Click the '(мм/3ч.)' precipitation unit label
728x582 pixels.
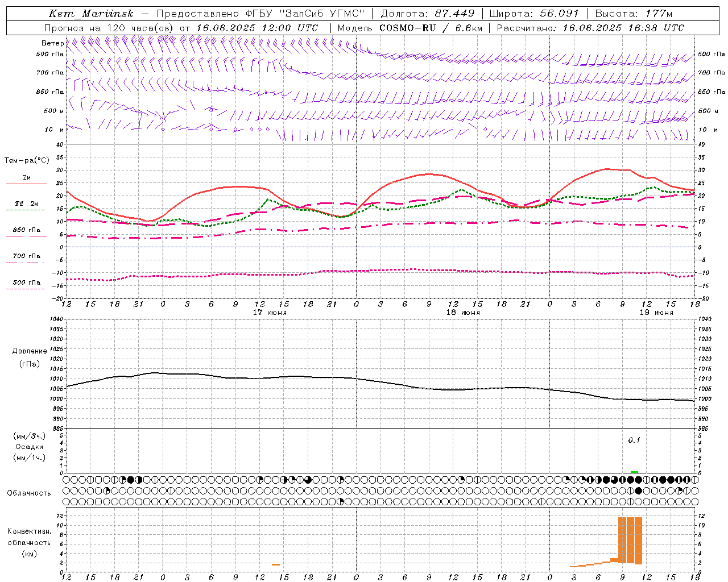click(x=30, y=436)
